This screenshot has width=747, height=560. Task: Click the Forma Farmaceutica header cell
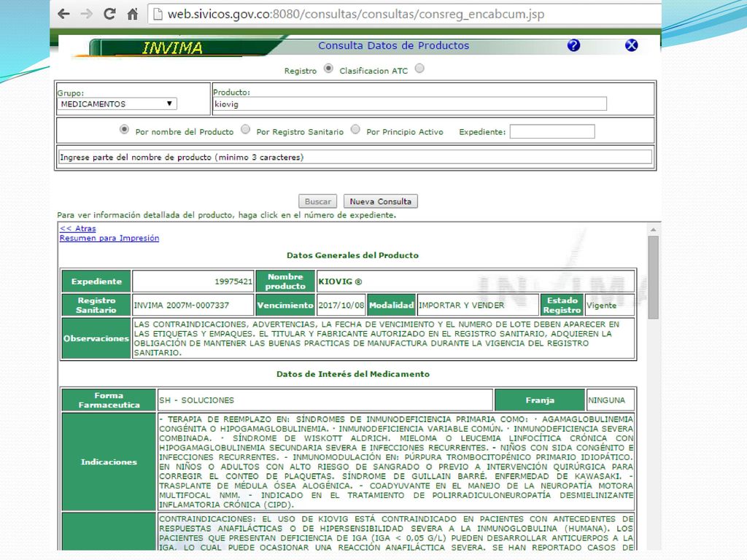click(109, 400)
